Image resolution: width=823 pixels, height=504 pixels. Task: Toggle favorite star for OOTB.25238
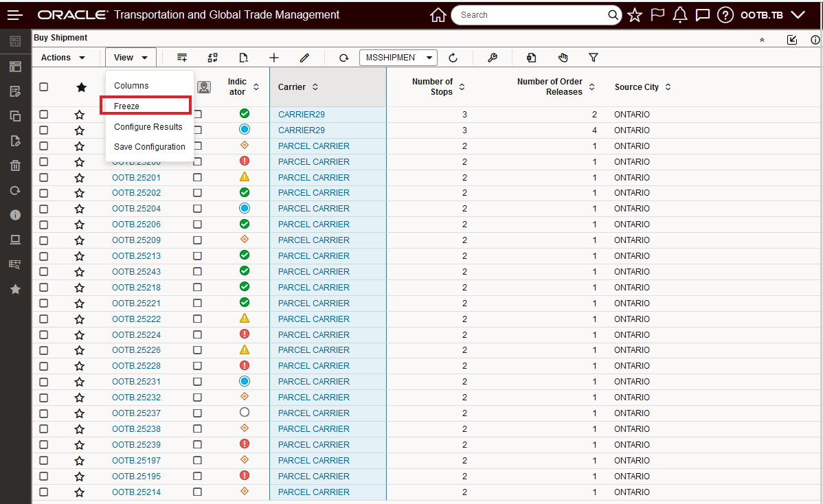pos(79,429)
